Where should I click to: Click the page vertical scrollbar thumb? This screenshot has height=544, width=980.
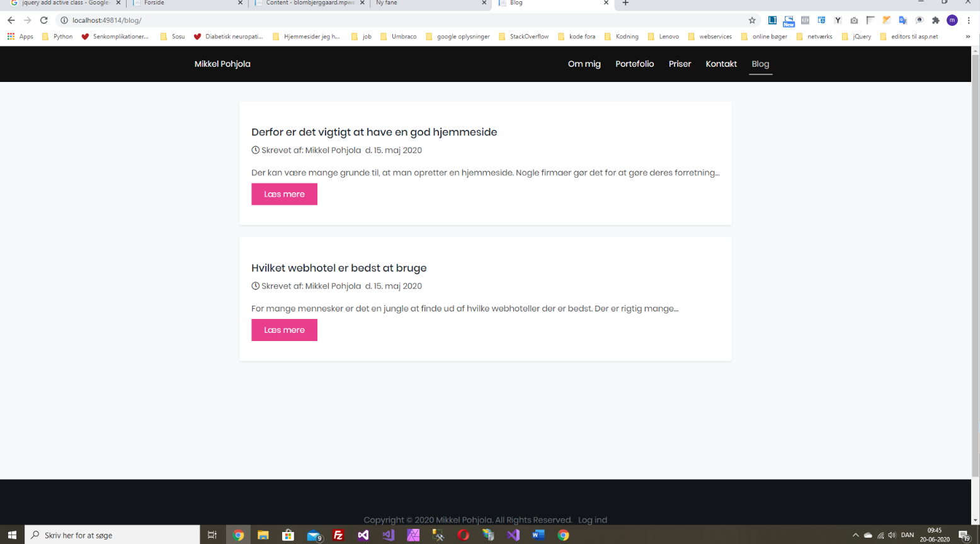pos(976,265)
